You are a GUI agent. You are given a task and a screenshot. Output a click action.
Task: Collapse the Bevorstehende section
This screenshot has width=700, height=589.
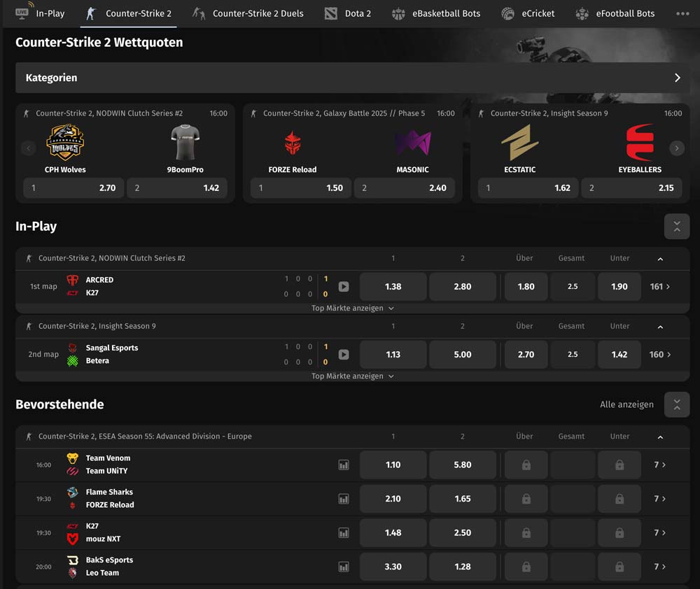676,404
